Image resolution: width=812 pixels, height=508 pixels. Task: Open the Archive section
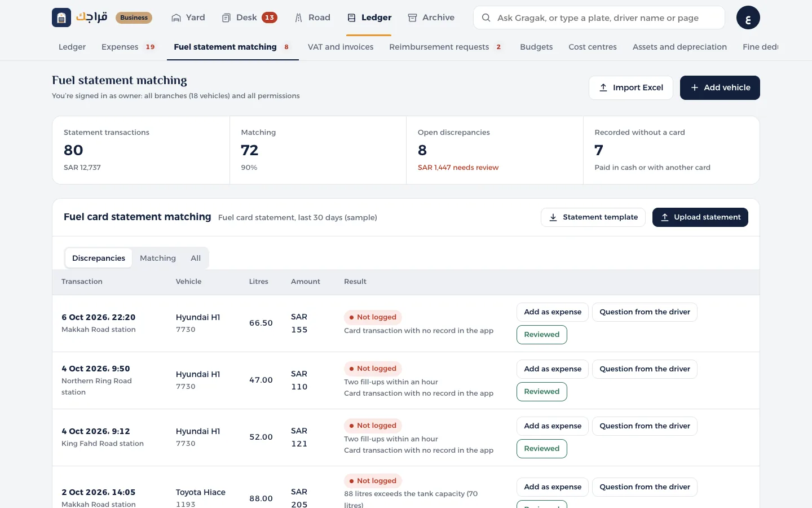(x=431, y=17)
